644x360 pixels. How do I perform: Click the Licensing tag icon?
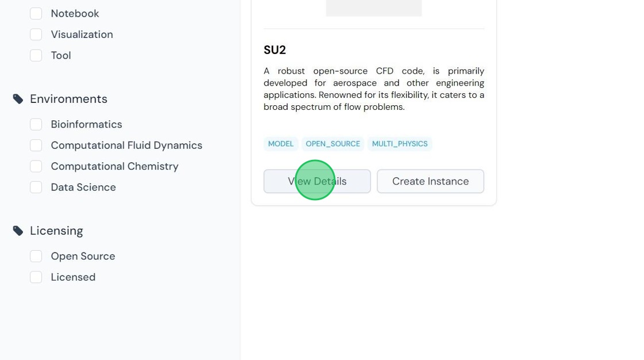[18, 231]
